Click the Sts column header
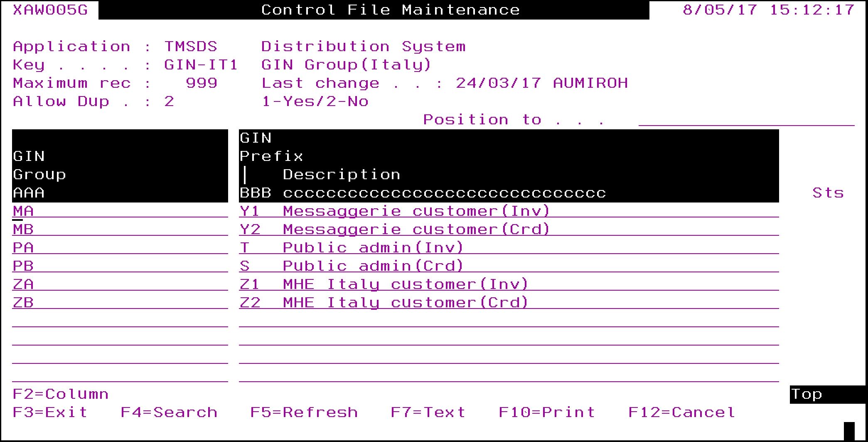868x442 pixels. 828,193
